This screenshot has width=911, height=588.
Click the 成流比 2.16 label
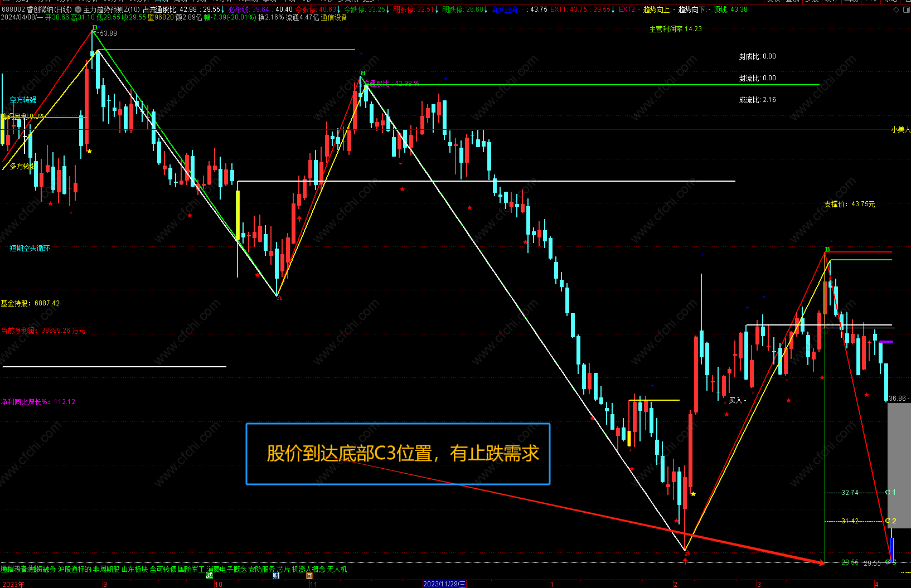tap(757, 100)
